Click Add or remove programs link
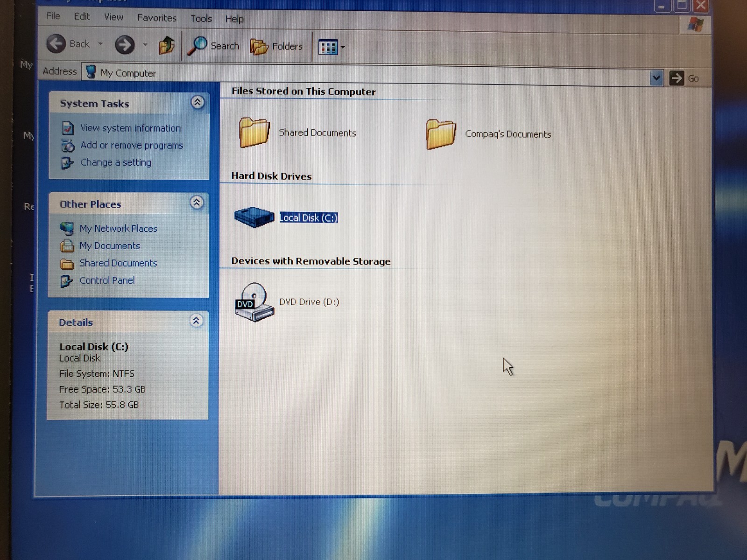This screenshot has width=747, height=560. coord(132,145)
